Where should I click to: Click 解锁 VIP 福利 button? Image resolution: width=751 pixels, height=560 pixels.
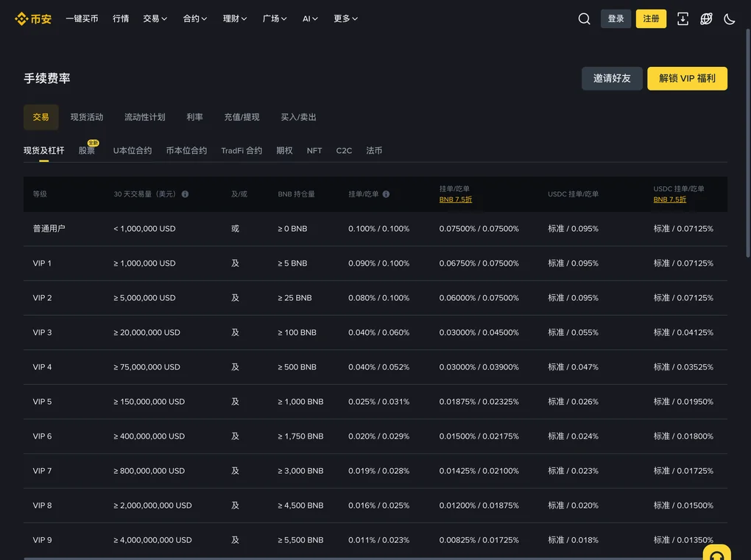tap(687, 79)
